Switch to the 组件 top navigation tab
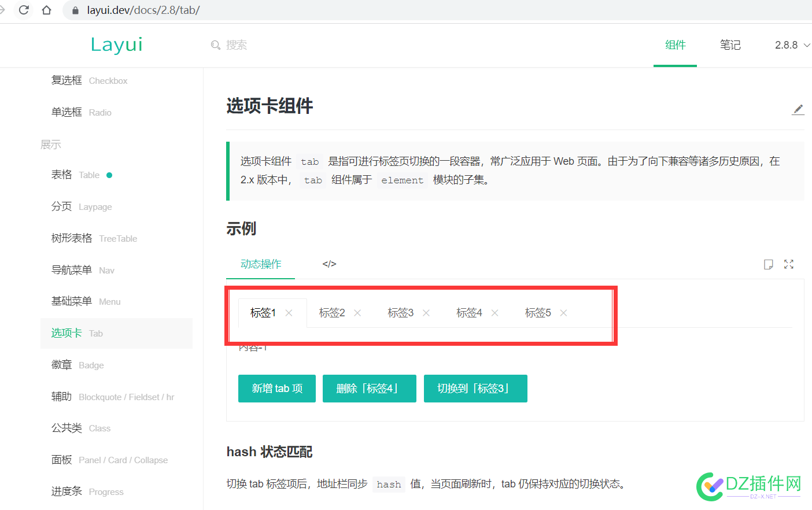The height and width of the screenshot is (510, 812). point(675,45)
